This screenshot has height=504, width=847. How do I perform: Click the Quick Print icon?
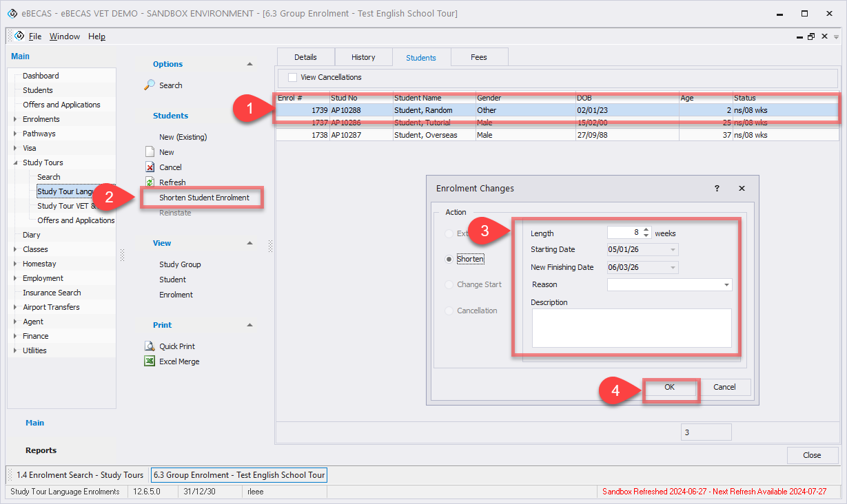pos(150,346)
